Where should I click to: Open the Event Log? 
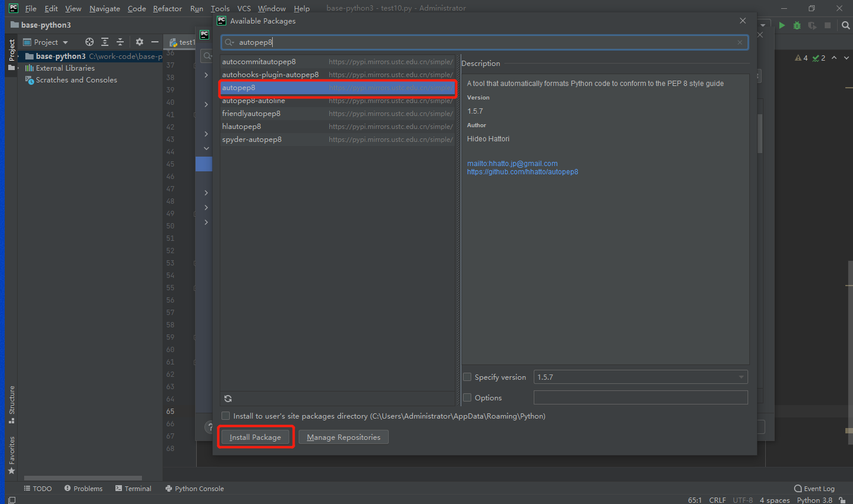point(815,489)
